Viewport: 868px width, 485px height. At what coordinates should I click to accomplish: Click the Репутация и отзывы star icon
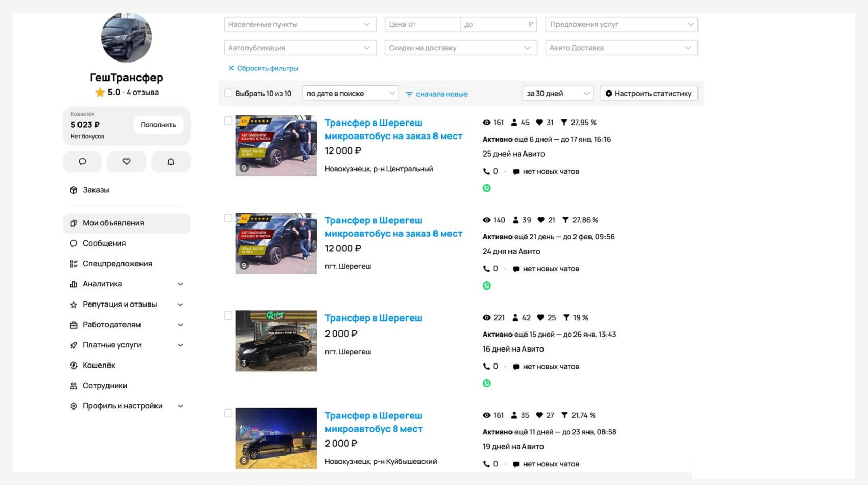[x=73, y=305]
